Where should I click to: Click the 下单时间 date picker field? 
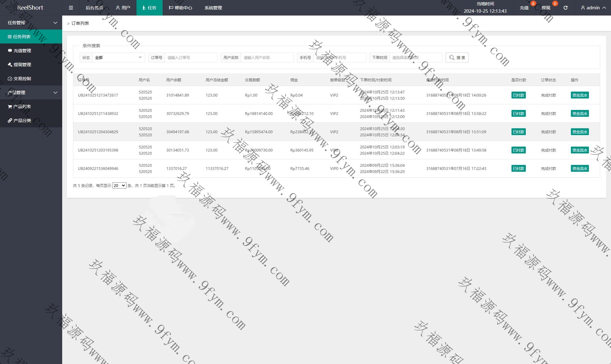(x=415, y=57)
